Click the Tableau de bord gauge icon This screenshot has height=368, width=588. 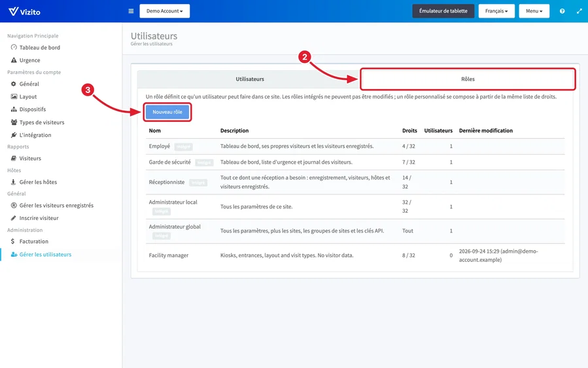point(14,47)
